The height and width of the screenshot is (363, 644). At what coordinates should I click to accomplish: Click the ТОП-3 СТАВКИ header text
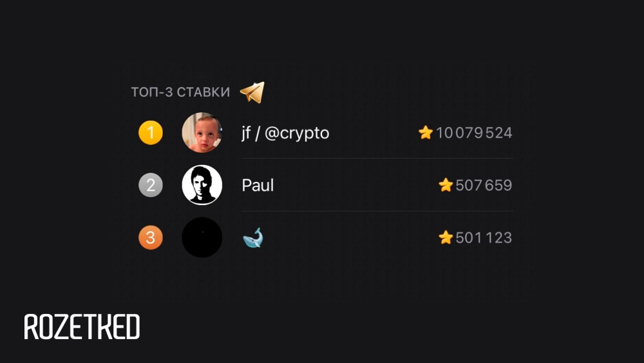coord(180,92)
